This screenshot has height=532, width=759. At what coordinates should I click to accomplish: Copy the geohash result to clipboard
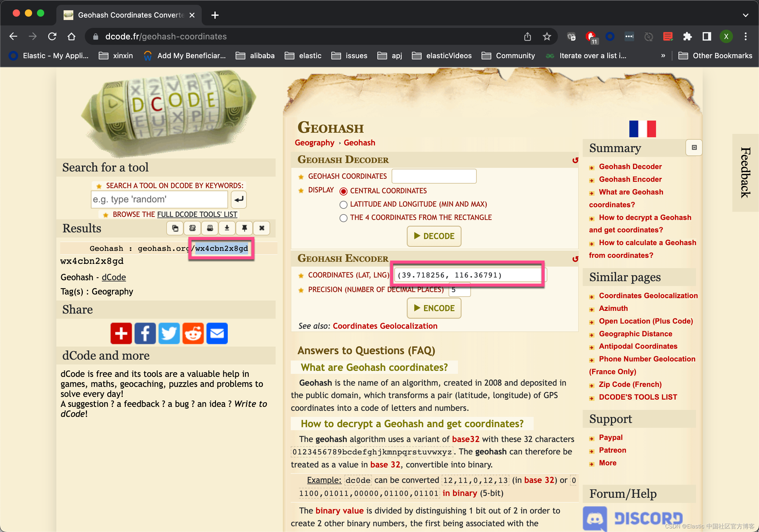coord(175,228)
